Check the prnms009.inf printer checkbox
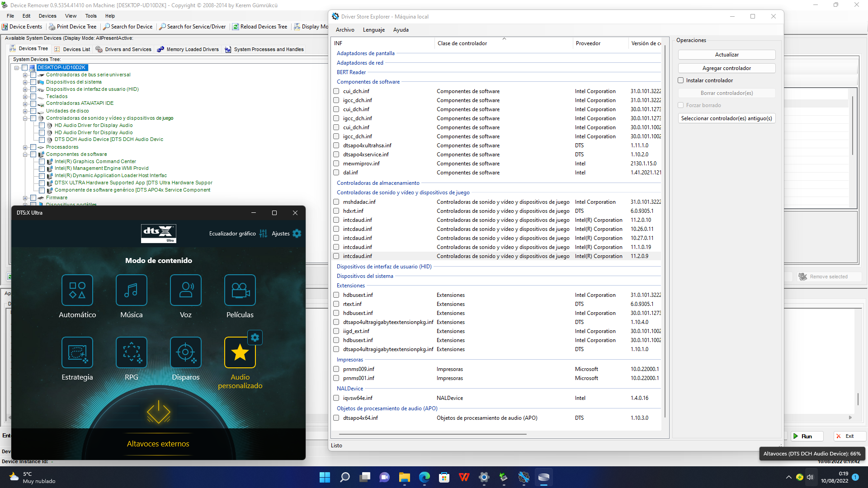The image size is (868, 488). tap(336, 369)
